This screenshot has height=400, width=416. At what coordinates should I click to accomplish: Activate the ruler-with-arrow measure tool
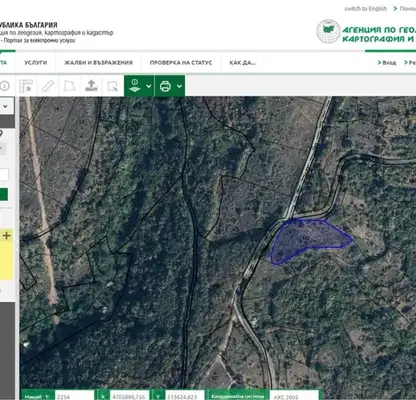(26, 86)
